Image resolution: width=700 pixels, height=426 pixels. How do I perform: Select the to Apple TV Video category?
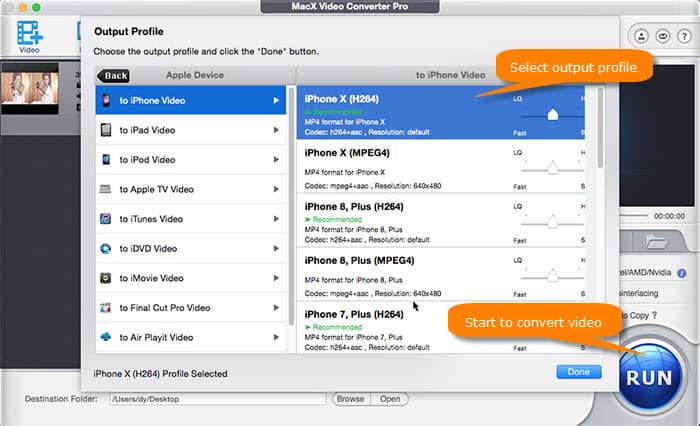pyautogui.click(x=191, y=189)
